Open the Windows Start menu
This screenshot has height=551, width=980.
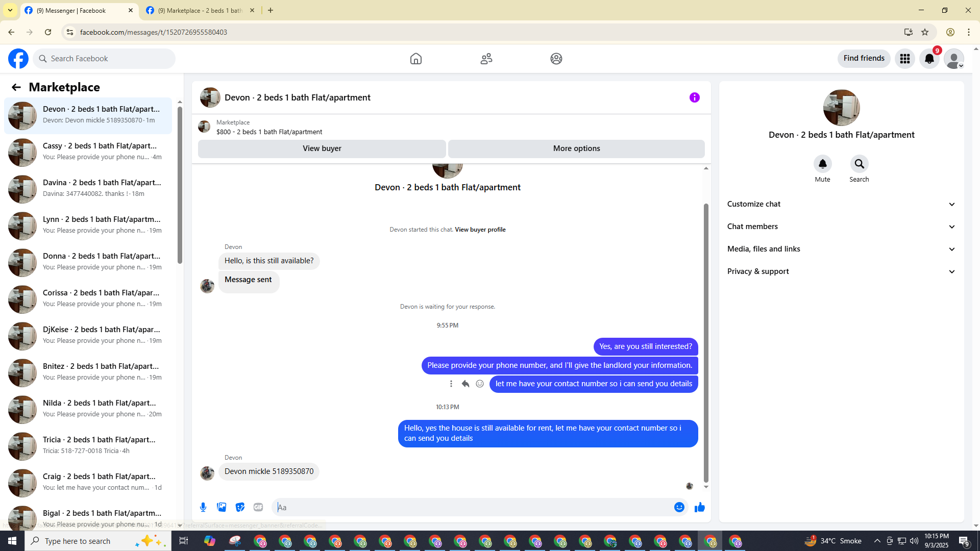12,541
